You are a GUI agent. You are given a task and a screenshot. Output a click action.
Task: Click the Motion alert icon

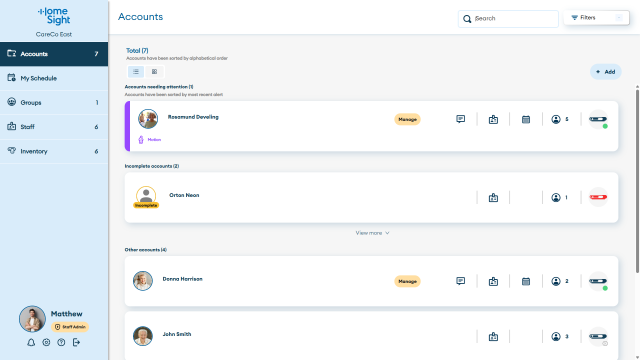(x=141, y=140)
